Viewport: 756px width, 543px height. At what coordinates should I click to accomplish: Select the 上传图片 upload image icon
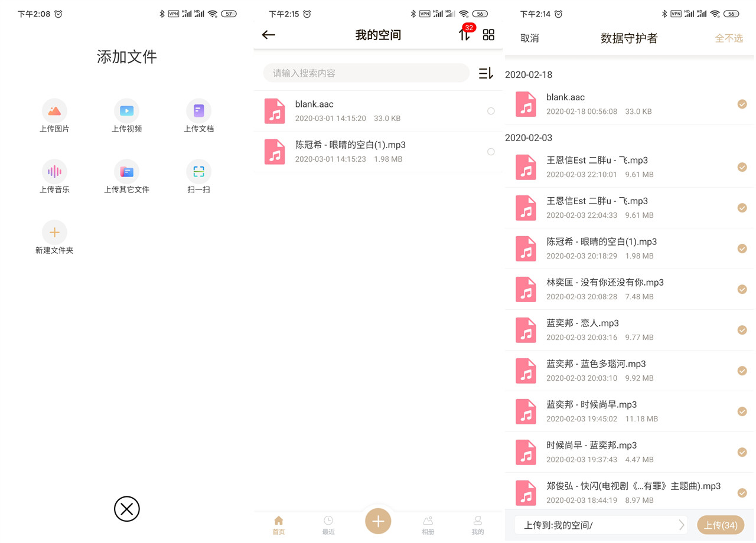(x=54, y=110)
